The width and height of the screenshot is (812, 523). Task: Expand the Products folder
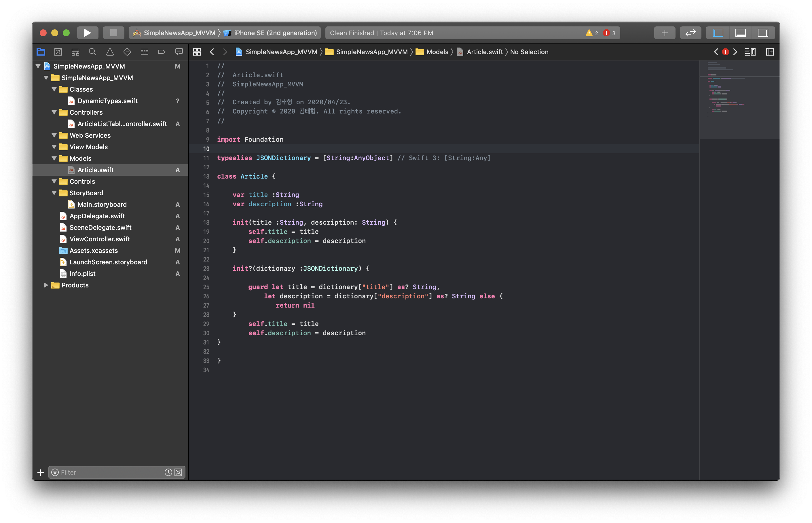coord(46,285)
